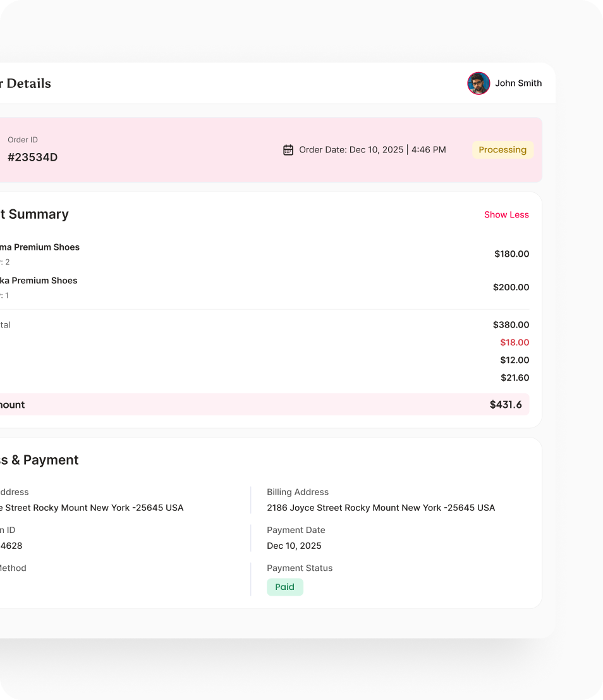This screenshot has height=700, width=603.
Task: Select the order ID #23534D
Action: 32,157
